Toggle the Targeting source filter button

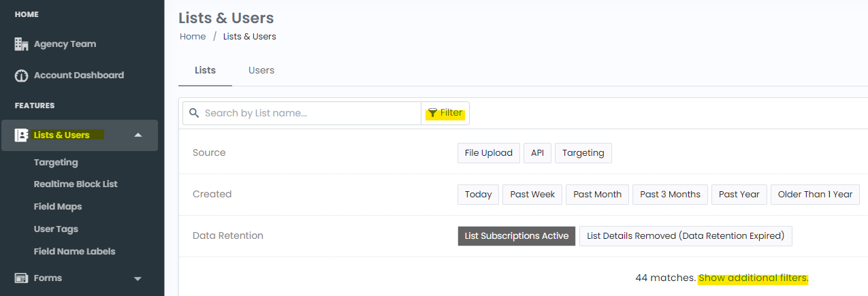point(583,153)
